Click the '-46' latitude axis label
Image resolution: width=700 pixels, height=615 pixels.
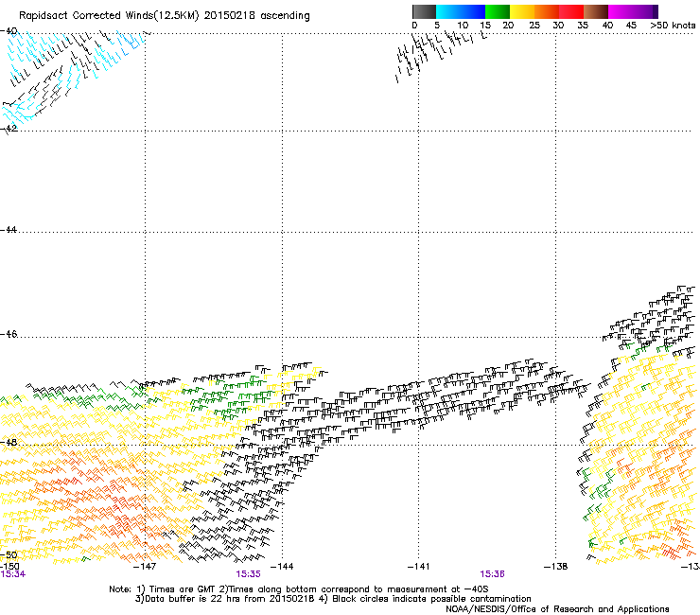tap(9, 334)
